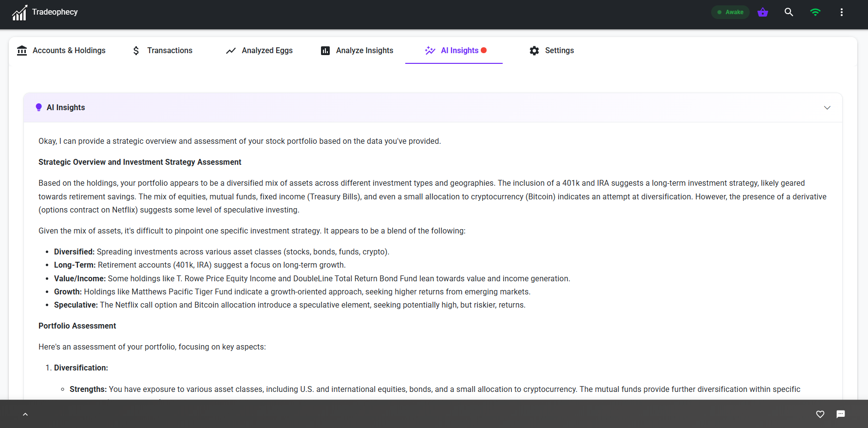The height and width of the screenshot is (428, 868).
Task: Click the lightbulb icon in AI Insights card
Action: click(x=39, y=107)
